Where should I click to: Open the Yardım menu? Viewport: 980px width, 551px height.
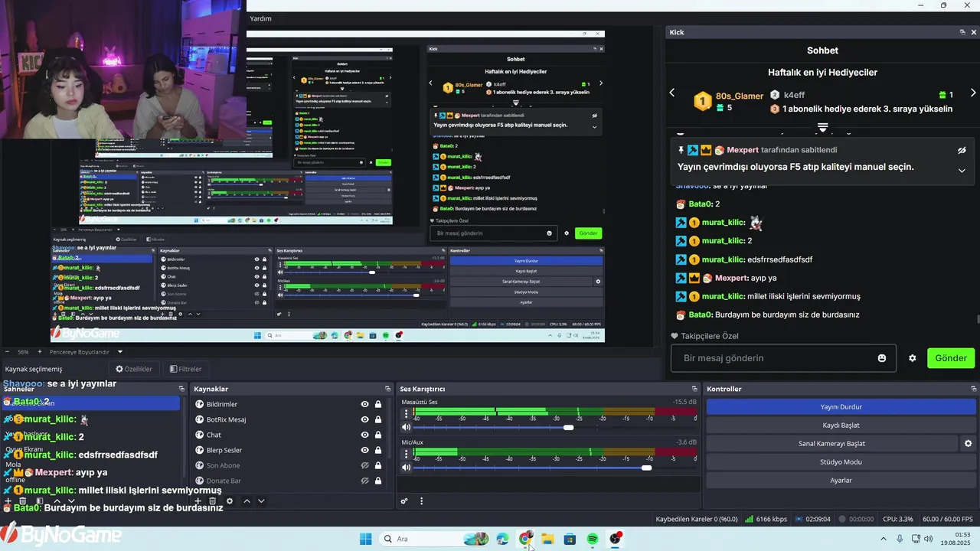tap(260, 18)
